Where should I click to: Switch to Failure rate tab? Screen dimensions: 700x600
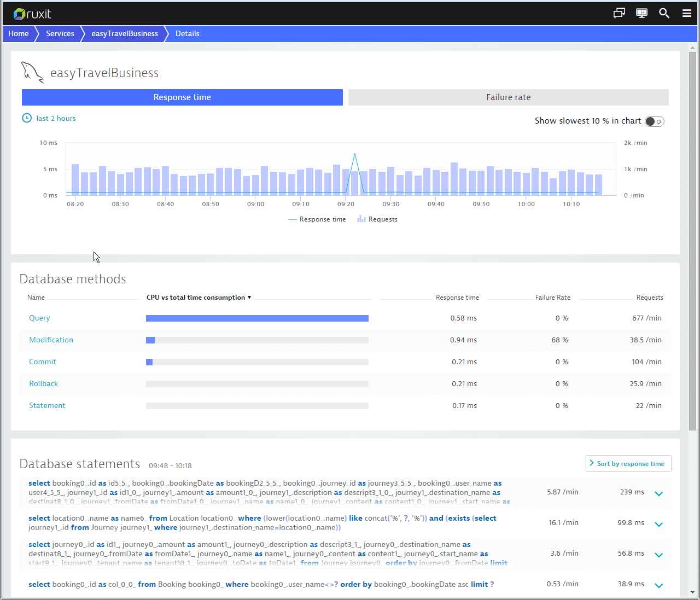pyautogui.click(x=509, y=97)
